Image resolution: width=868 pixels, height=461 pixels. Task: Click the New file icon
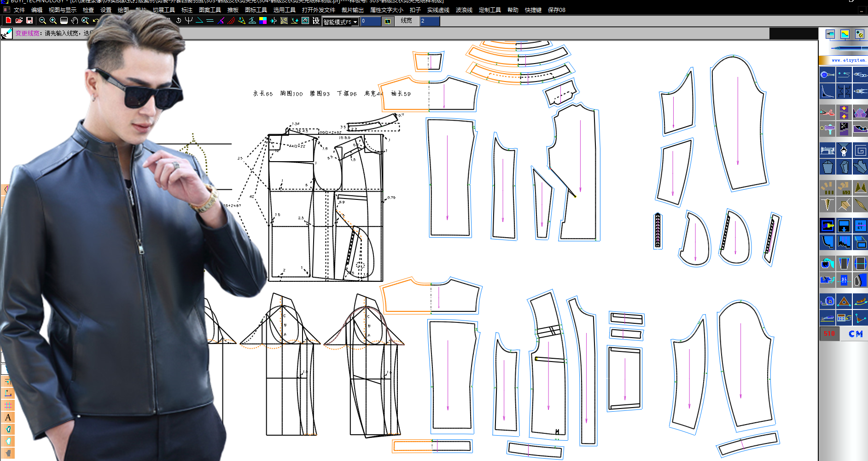[8, 20]
